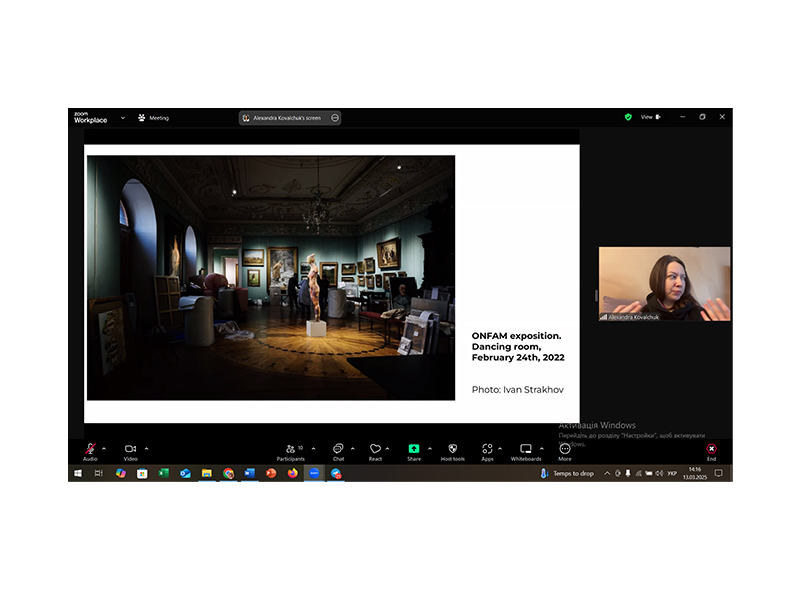The image size is (800, 600).
Task: Click the Meeting tab label
Action: click(x=158, y=118)
